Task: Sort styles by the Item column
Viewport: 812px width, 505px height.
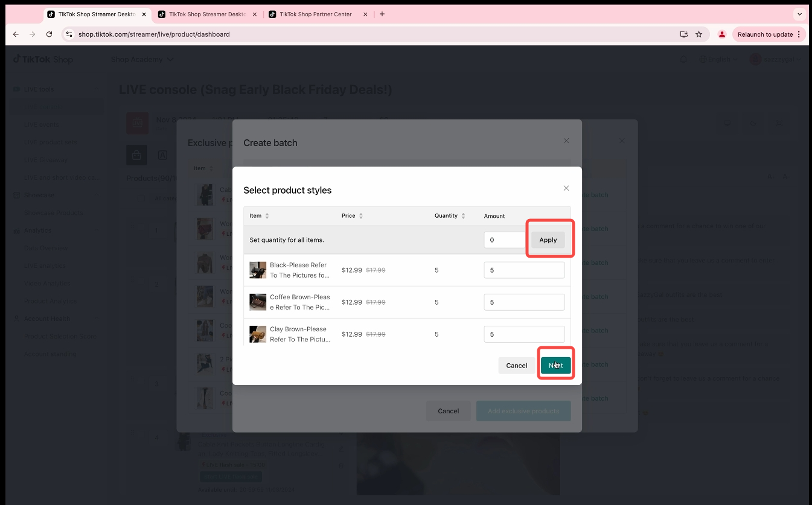Action: point(267,216)
